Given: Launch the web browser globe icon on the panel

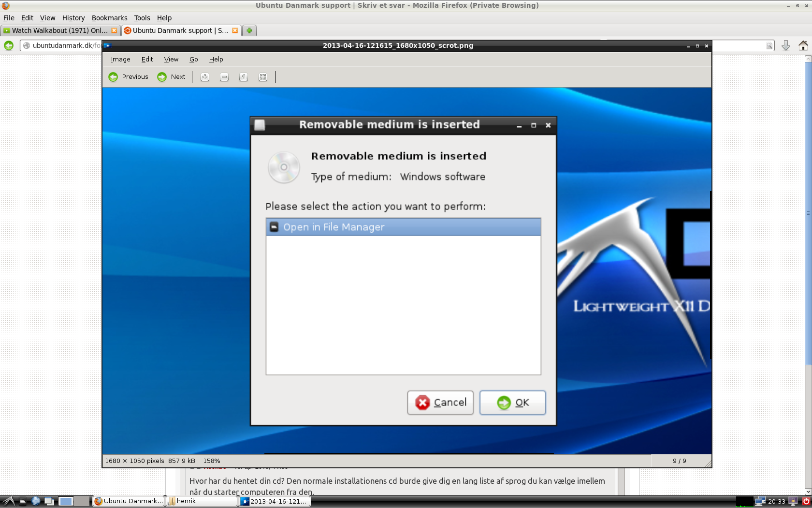Looking at the screenshot, I should (36, 502).
